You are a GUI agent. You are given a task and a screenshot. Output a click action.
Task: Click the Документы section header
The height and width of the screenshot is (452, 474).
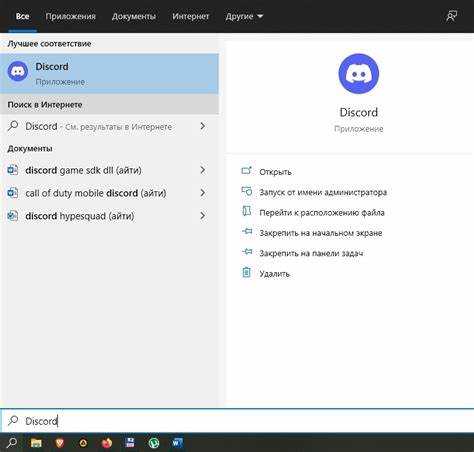point(30,148)
